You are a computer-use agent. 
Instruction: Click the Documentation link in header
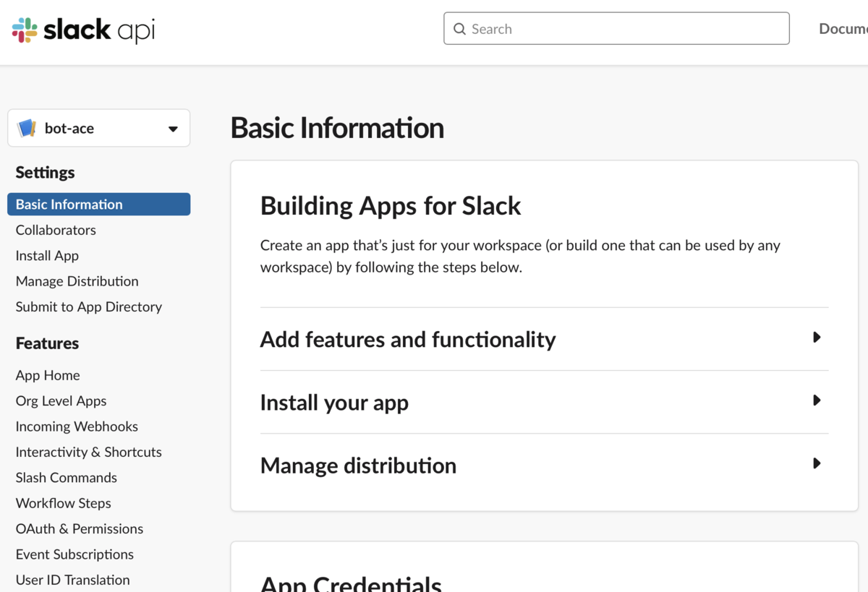pyautogui.click(x=843, y=29)
